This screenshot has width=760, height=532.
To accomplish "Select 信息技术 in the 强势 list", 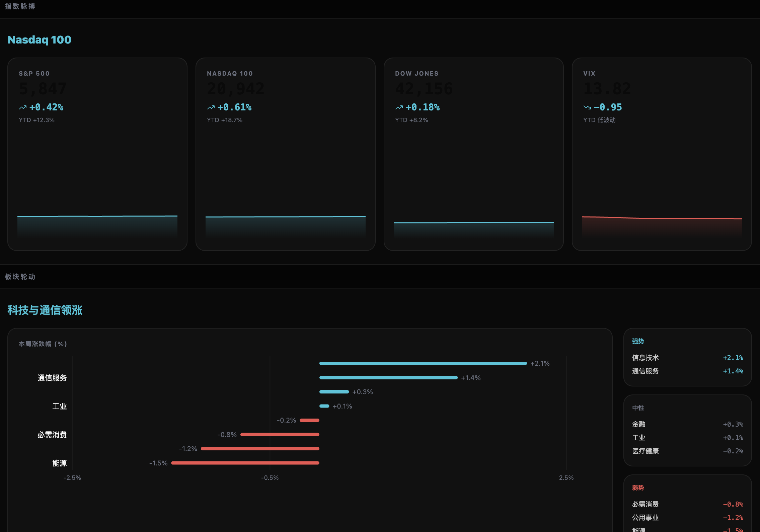I will click(645, 358).
